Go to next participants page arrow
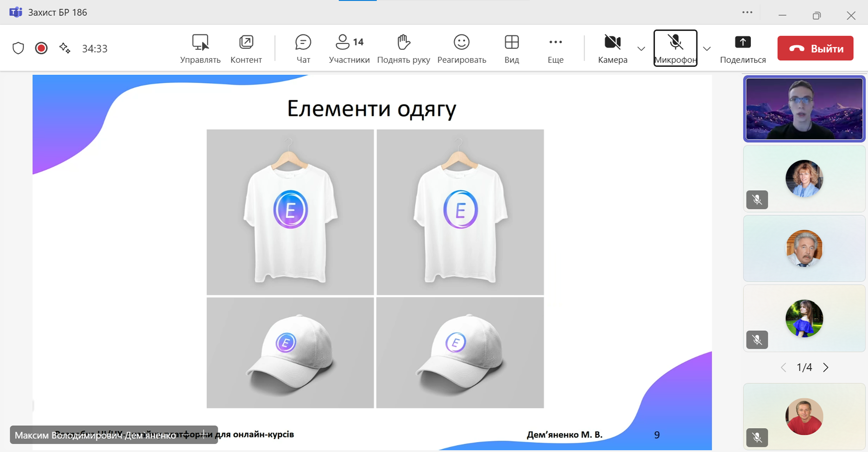The image size is (868, 452). 826,367
